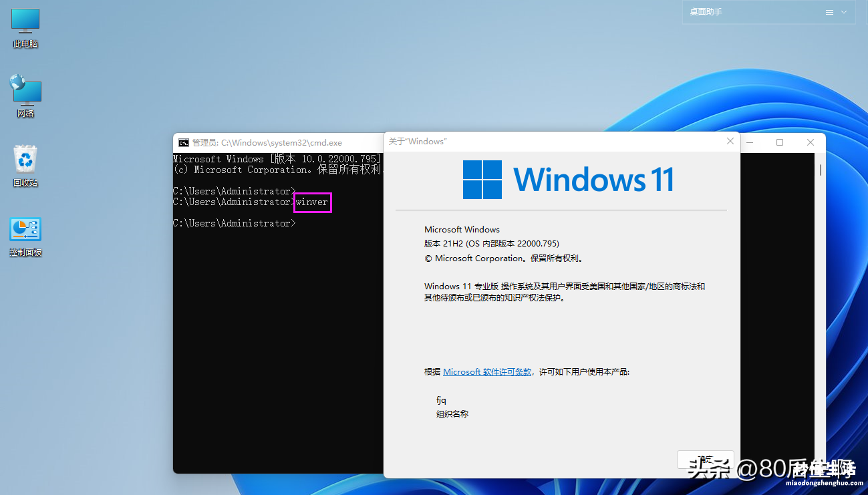Click the 关于"Windows" dialog title text
The image size is (868, 495).
(418, 141)
